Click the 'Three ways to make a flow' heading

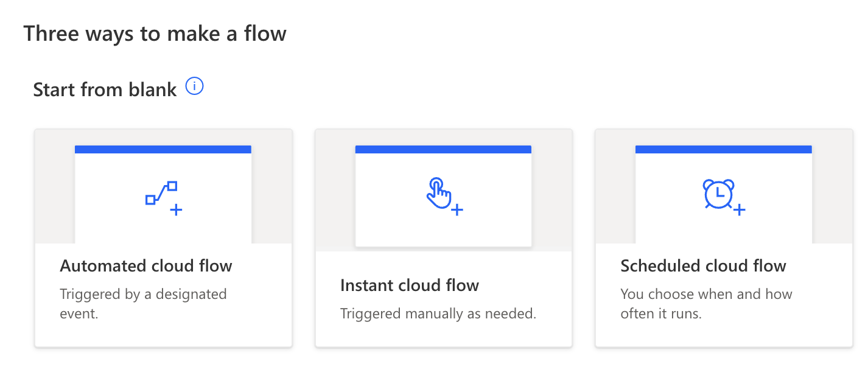tap(155, 33)
